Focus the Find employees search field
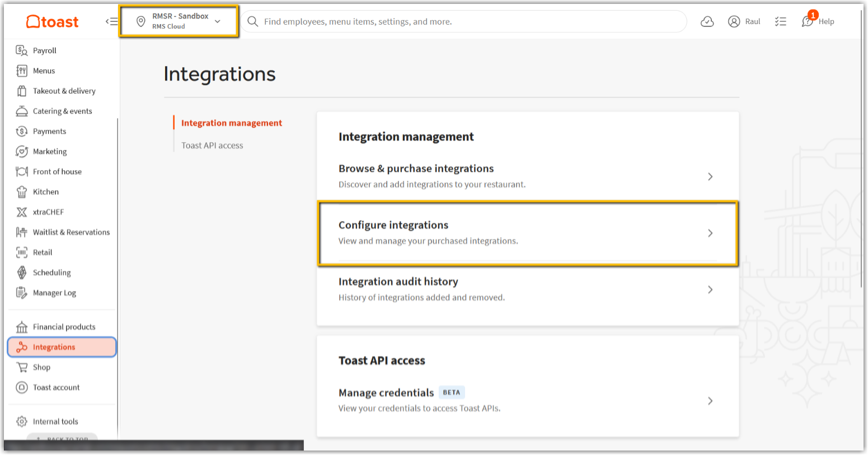This screenshot has height=455, width=868. (x=463, y=21)
